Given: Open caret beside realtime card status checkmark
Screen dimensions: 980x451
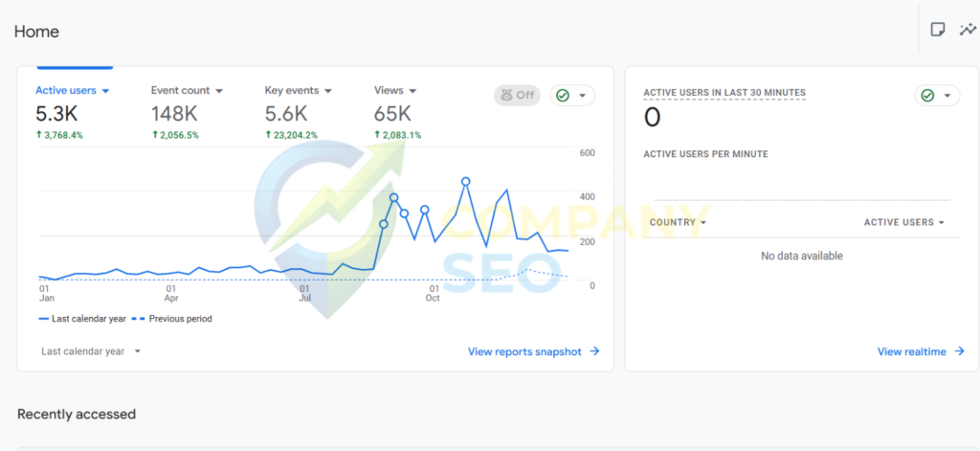Looking at the screenshot, I should coord(947,96).
